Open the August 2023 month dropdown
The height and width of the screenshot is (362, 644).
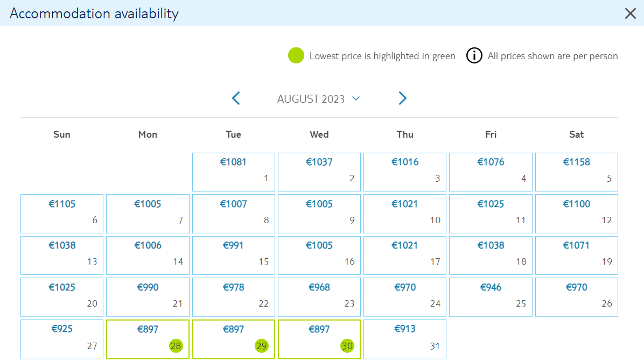(x=319, y=99)
